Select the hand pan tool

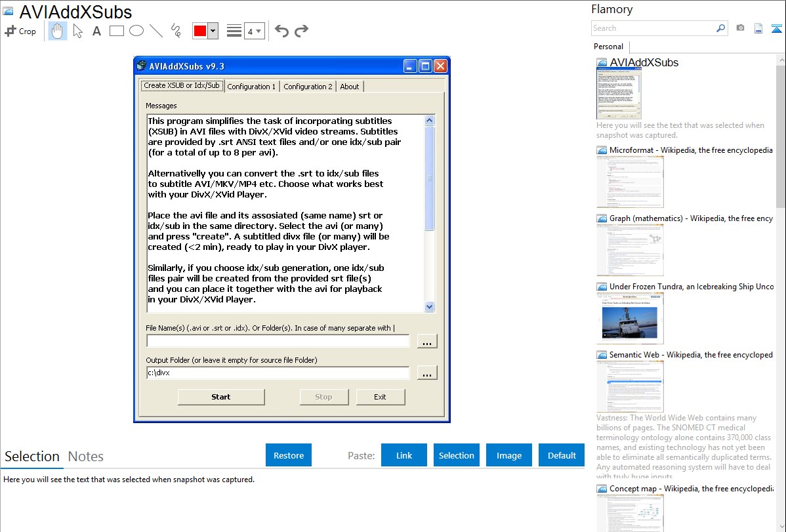[x=57, y=31]
